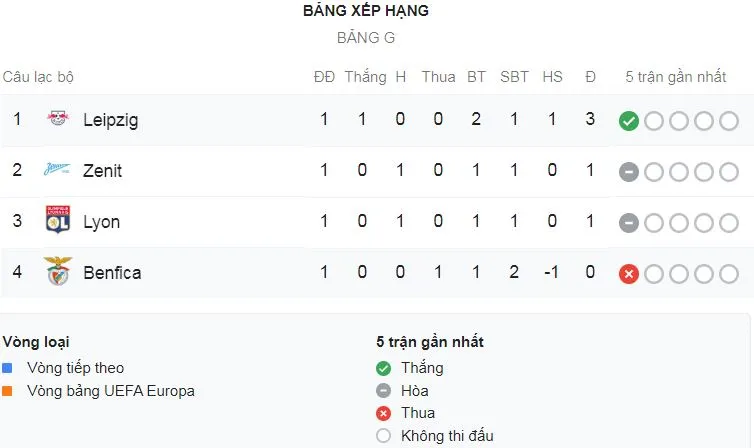Open the Lyon team name
Screen dimensions: 754x448
pyautogui.click(x=101, y=222)
